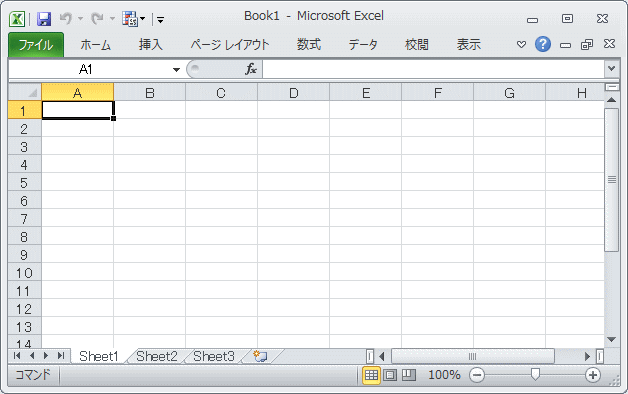This screenshot has height=394, width=628.
Task: Select the Sheet1 tab
Action: [x=99, y=356]
